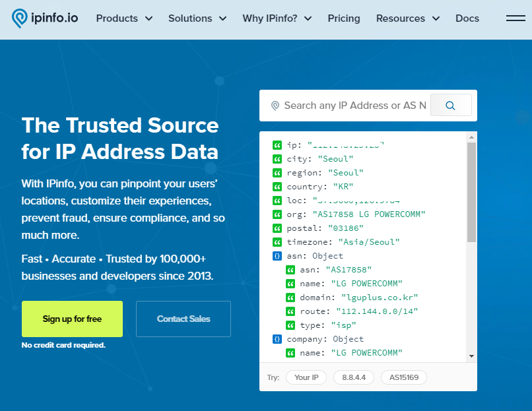532x411 pixels.
Task: Click the city "Seoul" value
Action: point(335,159)
